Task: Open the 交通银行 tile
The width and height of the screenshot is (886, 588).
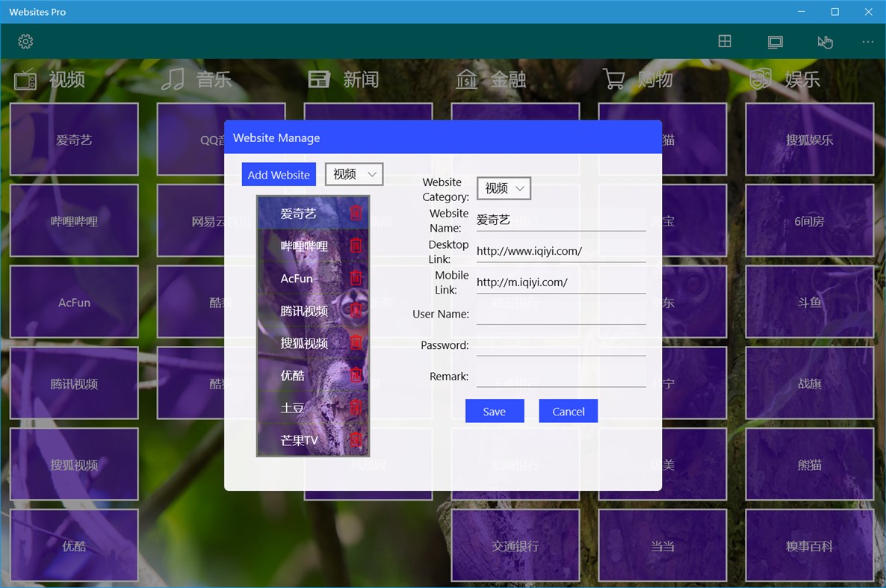Action: (x=515, y=546)
